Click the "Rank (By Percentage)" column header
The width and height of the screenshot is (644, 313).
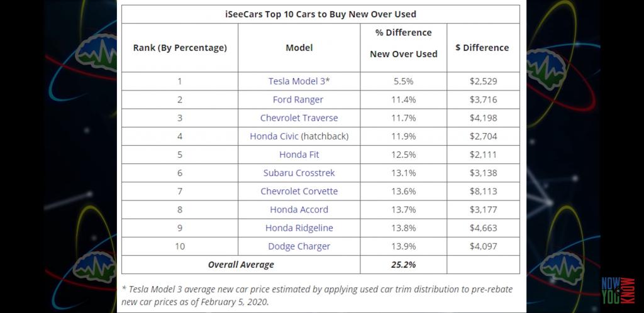tap(180, 48)
